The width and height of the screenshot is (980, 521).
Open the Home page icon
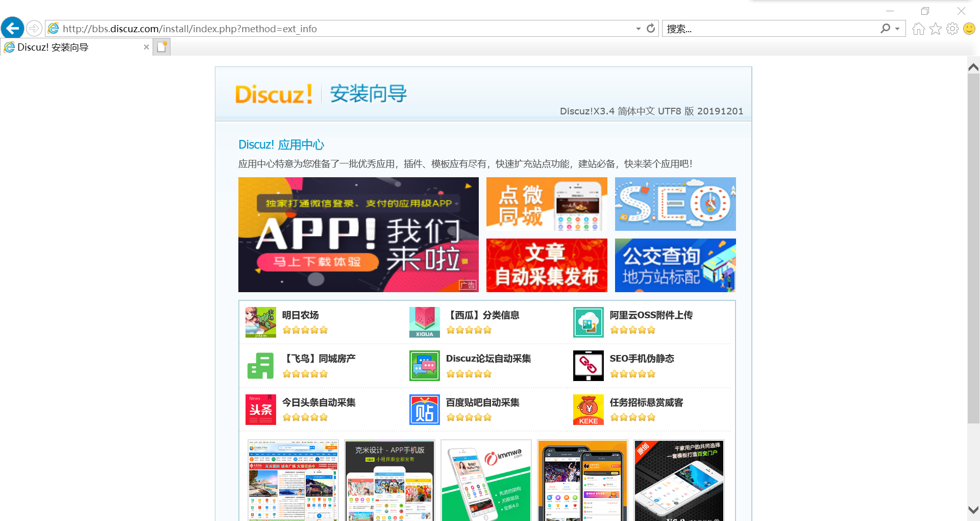919,29
